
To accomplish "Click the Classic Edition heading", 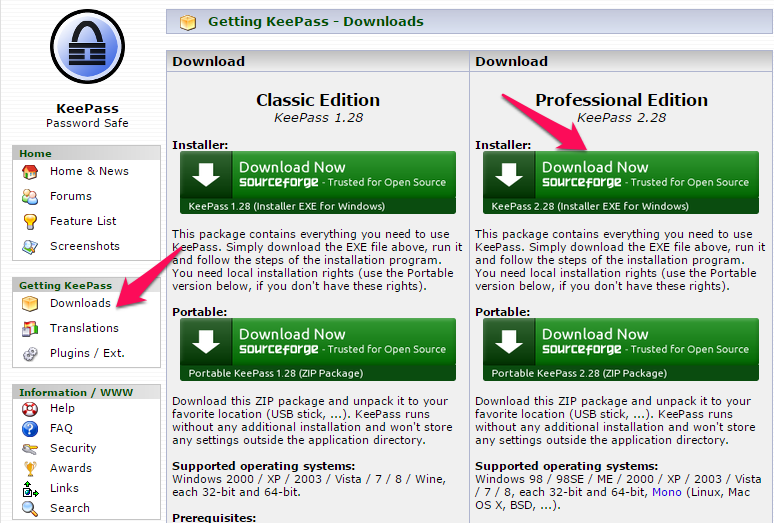I will click(x=318, y=100).
